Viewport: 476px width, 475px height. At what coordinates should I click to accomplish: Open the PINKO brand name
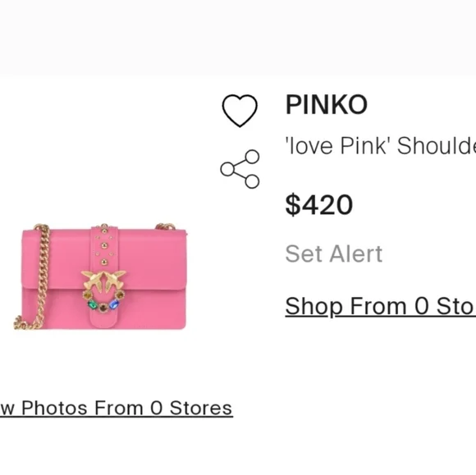pyautogui.click(x=327, y=104)
